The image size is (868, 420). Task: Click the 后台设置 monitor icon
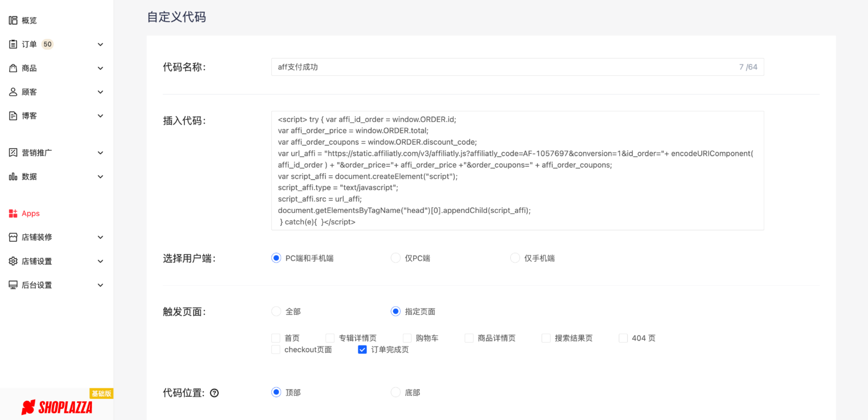pos(13,285)
